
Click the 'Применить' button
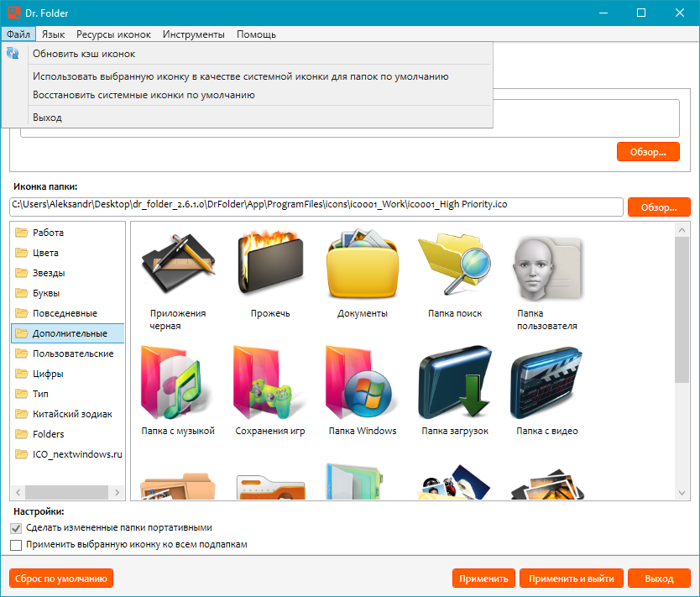click(483, 579)
